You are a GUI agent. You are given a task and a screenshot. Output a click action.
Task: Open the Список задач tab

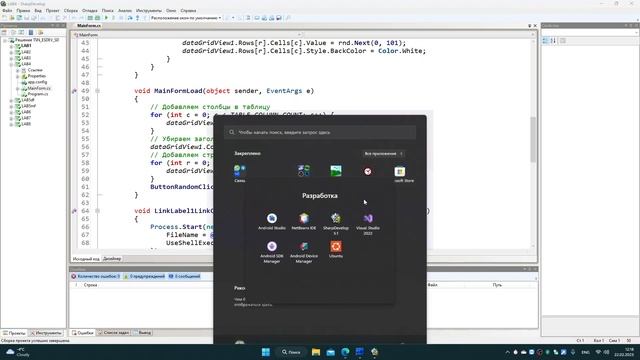click(x=113, y=333)
